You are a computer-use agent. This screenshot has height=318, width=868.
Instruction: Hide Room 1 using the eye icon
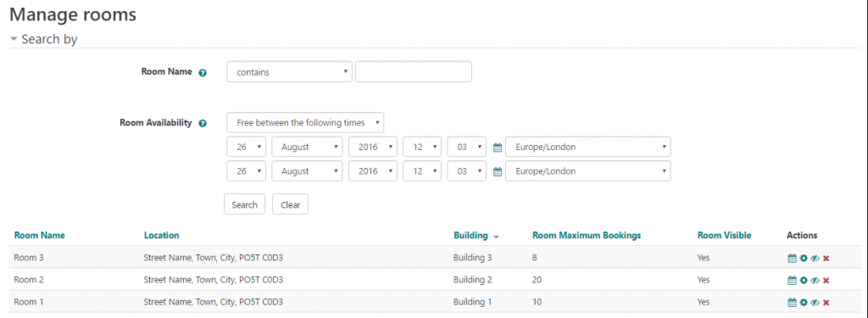pyautogui.click(x=815, y=303)
